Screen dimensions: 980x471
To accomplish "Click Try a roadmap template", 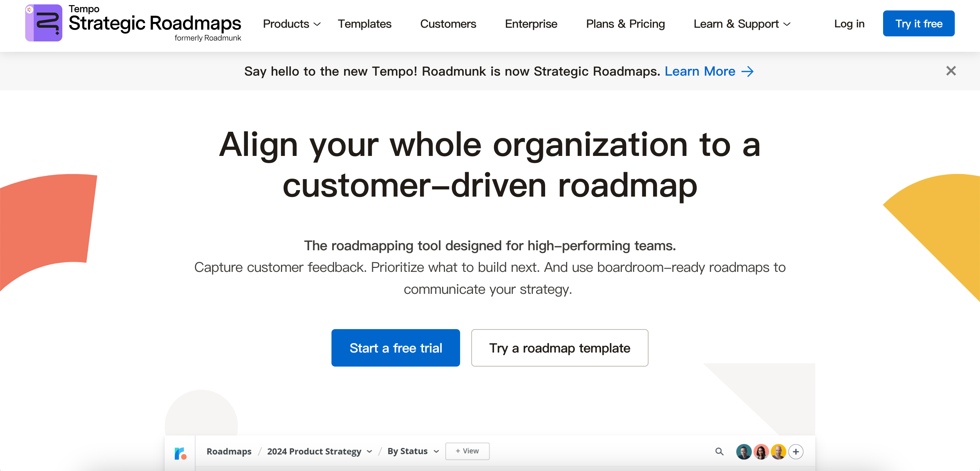I will click(559, 348).
